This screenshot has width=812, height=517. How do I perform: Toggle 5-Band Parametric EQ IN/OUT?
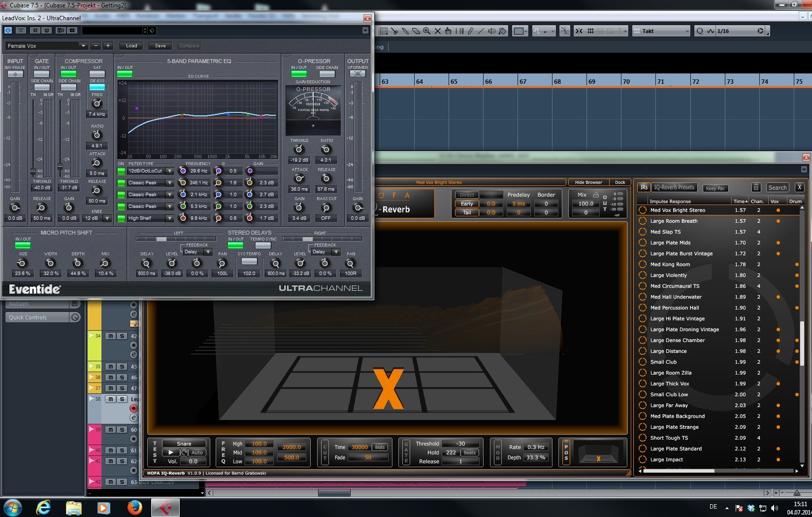point(125,74)
